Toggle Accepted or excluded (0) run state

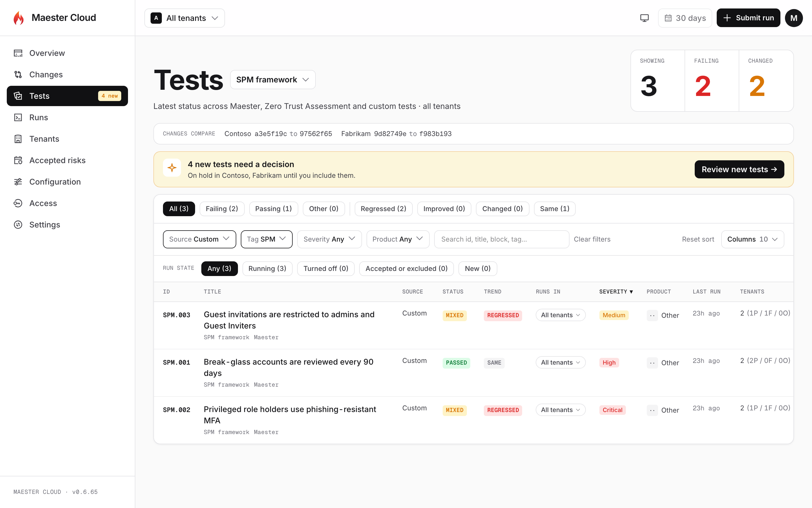point(406,269)
